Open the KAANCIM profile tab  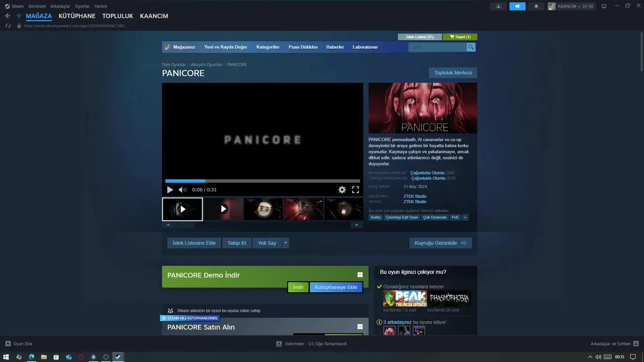[x=154, y=16]
